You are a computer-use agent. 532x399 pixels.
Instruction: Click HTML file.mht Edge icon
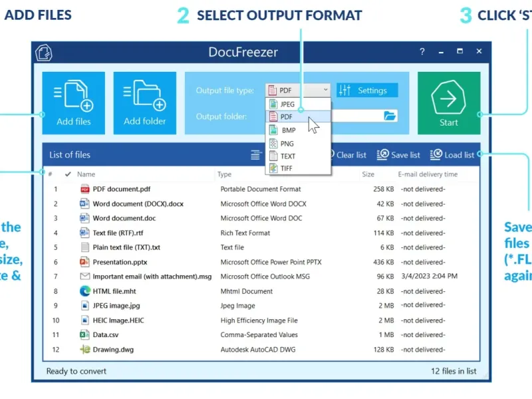pos(85,291)
